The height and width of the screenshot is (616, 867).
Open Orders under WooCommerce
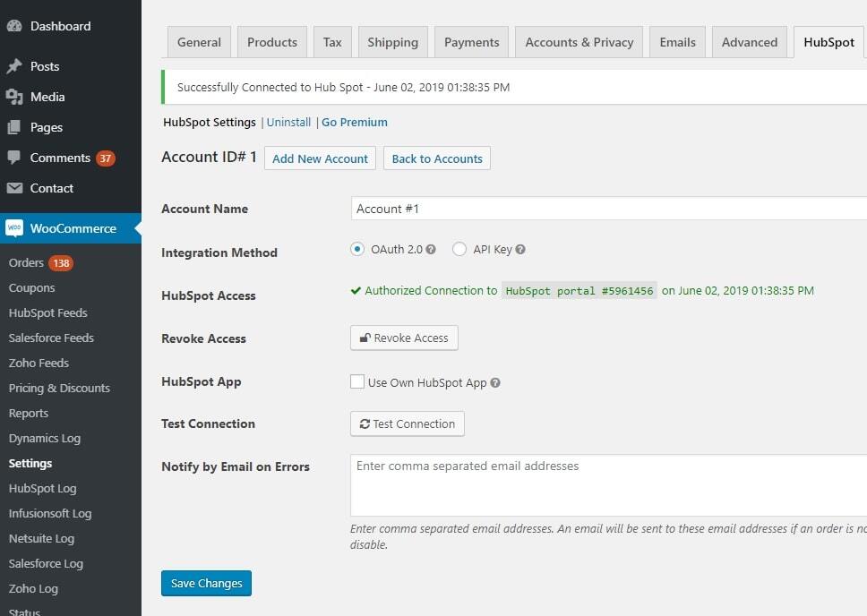tap(26, 262)
